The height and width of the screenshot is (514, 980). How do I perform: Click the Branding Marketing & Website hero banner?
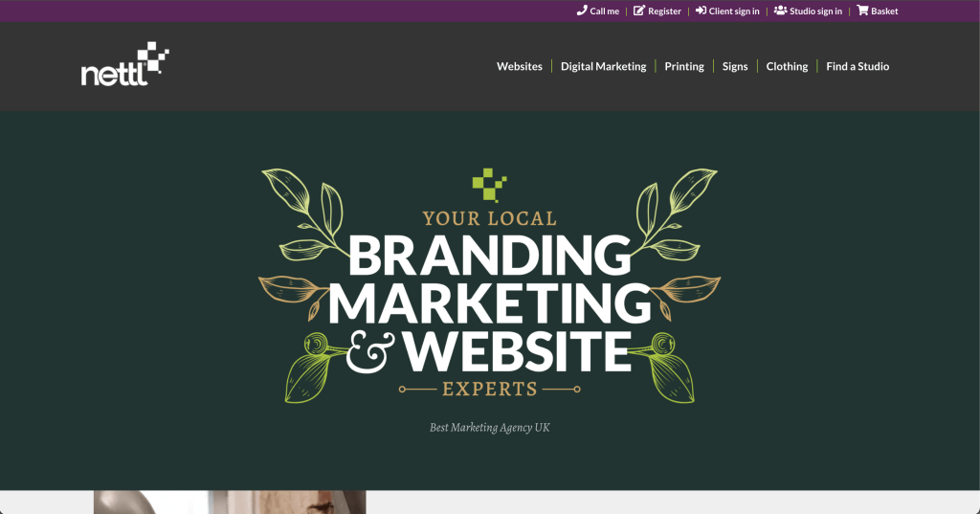pos(489,286)
